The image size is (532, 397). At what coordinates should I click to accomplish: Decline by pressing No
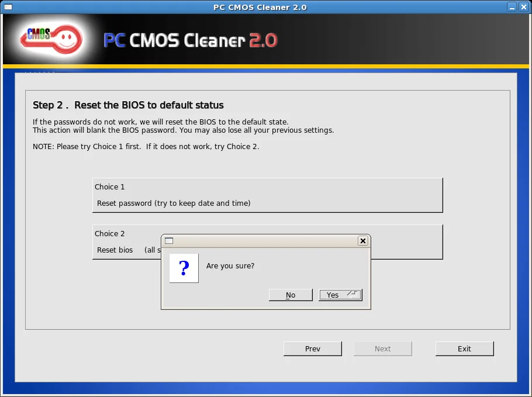point(291,295)
